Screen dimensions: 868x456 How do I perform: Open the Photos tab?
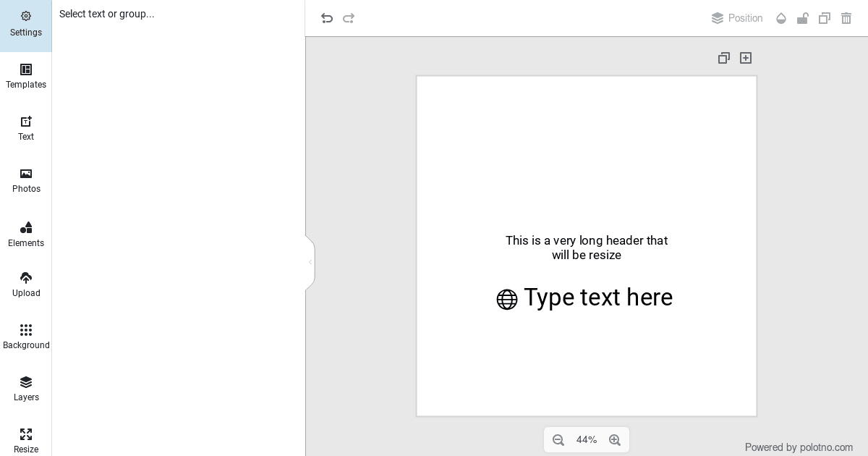[26, 180]
